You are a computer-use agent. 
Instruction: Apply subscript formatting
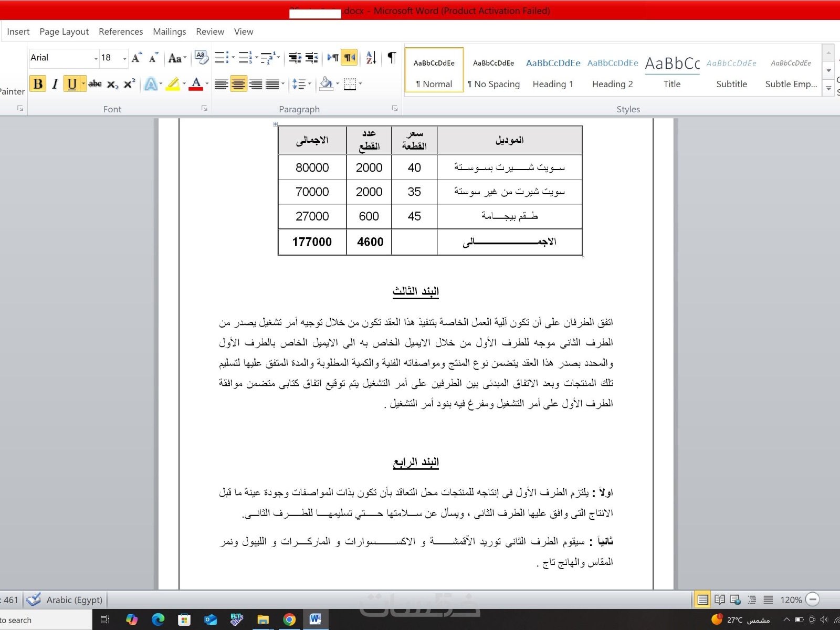pos(112,84)
